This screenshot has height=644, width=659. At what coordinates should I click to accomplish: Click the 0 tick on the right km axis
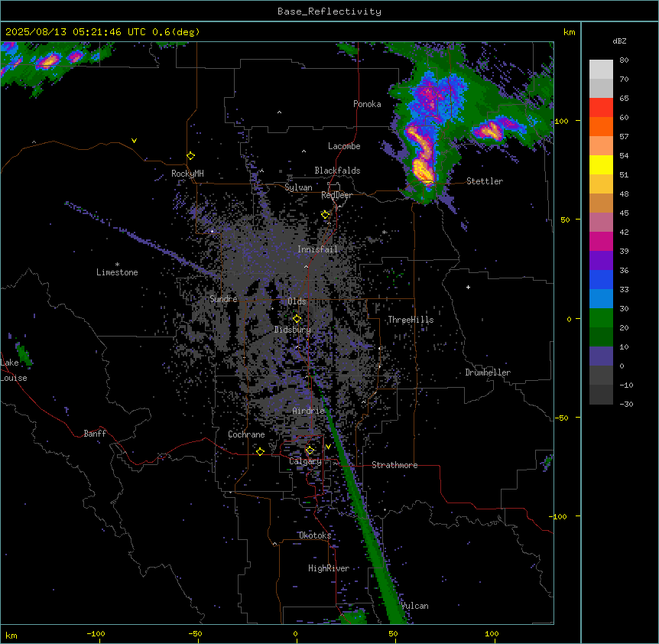[x=569, y=319]
